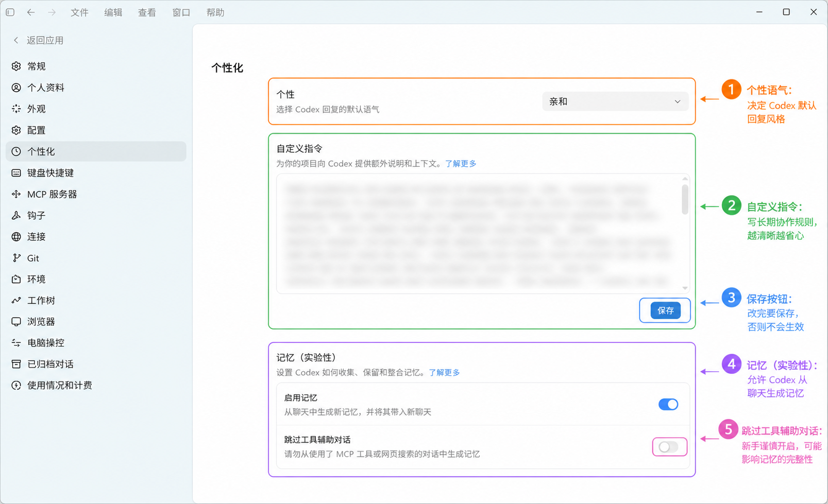Screen dimensions: 828x504
Task: Open 已归档对话 page
Action: pyautogui.click(x=96, y=364)
